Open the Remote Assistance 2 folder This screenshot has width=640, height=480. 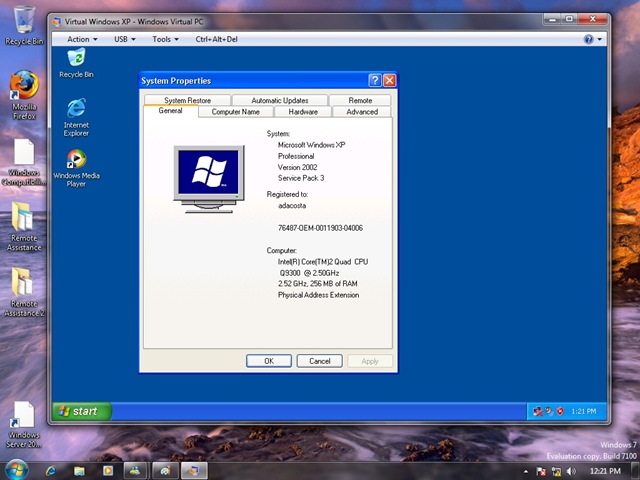pos(24,292)
